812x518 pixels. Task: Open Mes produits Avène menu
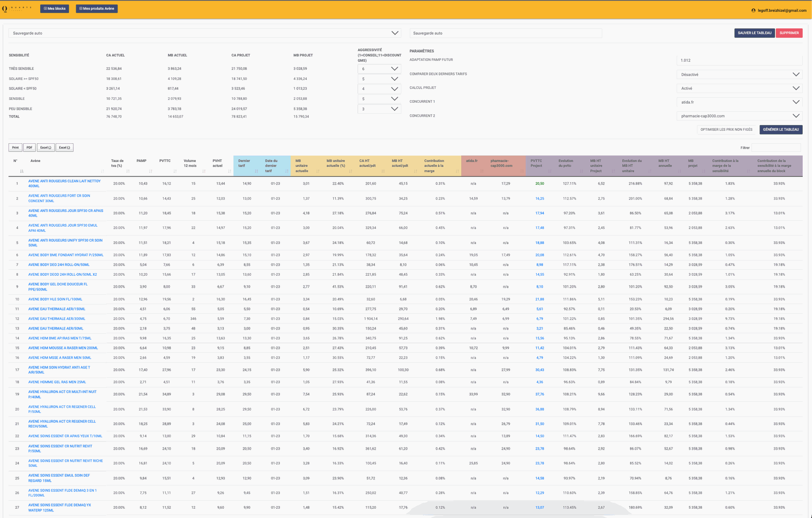(x=97, y=8)
